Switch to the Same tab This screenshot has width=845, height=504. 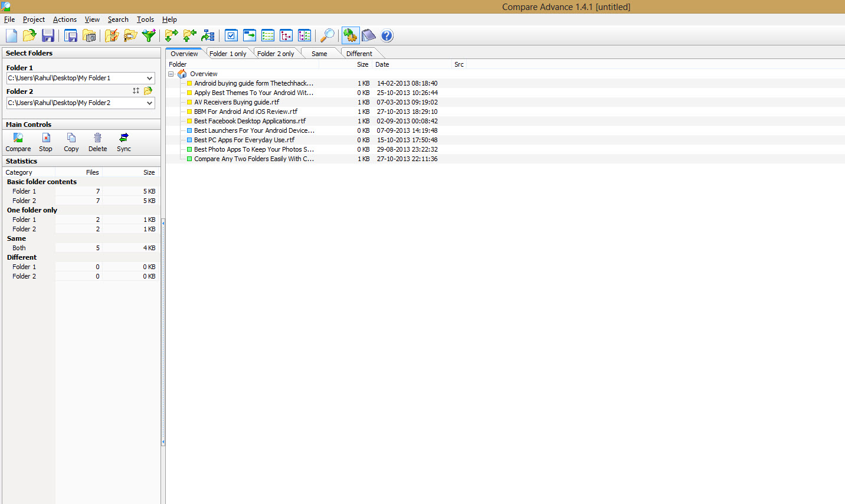[x=319, y=54]
